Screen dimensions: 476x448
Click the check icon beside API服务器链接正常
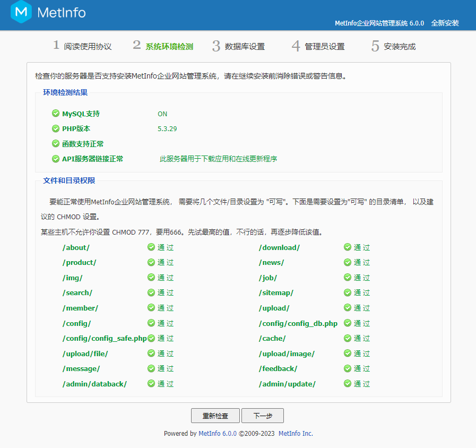point(56,159)
